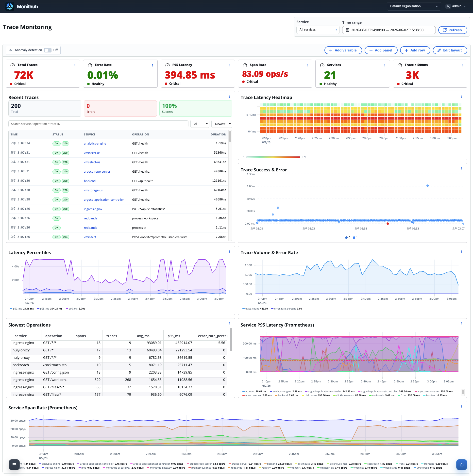
Task: Click the P95 Latency legend scrollbar
Action: pyautogui.click(x=463, y=392)
